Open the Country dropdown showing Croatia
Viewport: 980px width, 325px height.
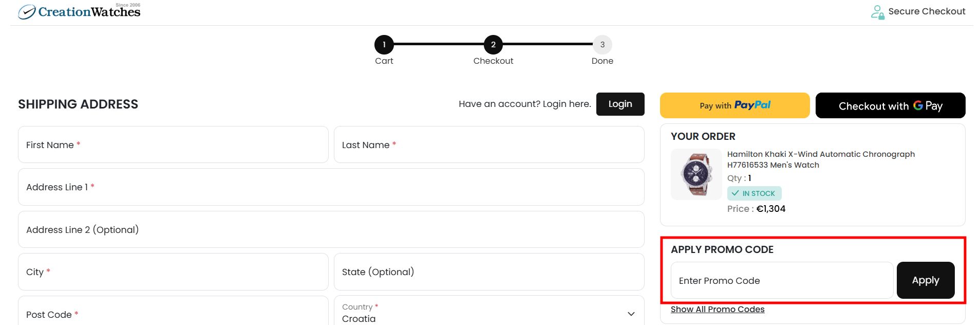pyautogui.click(x=483, y=313)
